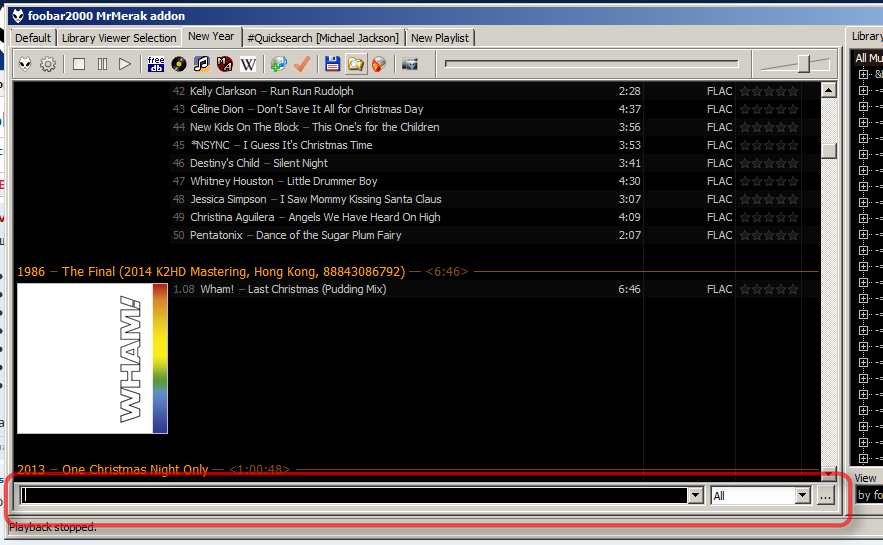Click the orange checkmark icon
This screenshot has width=883, height=545.
tap(302, 64)
